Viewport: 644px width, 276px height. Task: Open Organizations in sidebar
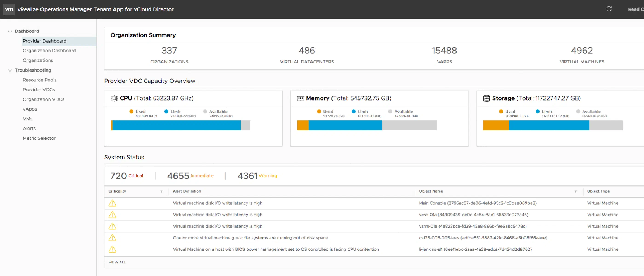point(38,60)
